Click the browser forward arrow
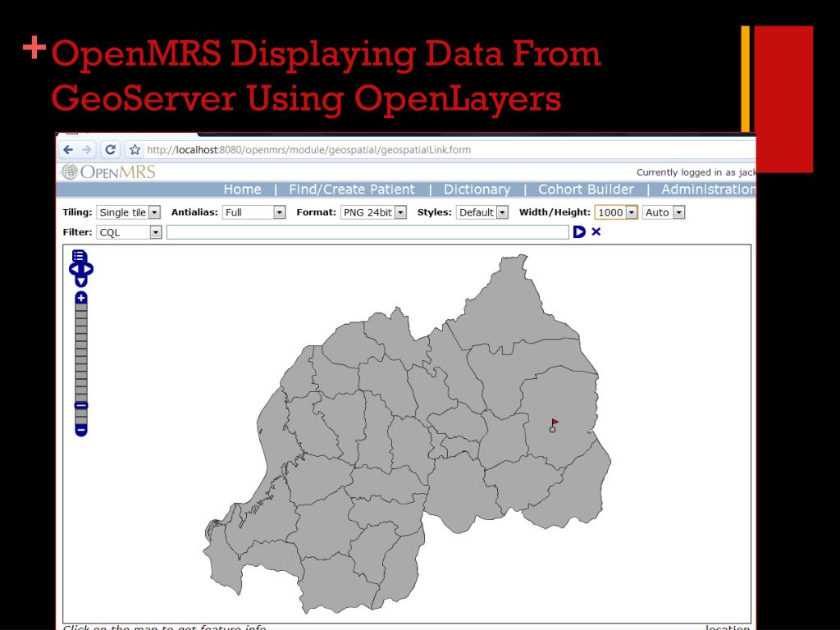The image size is (840, 630). pyautogui.click(x=86, y=150)
